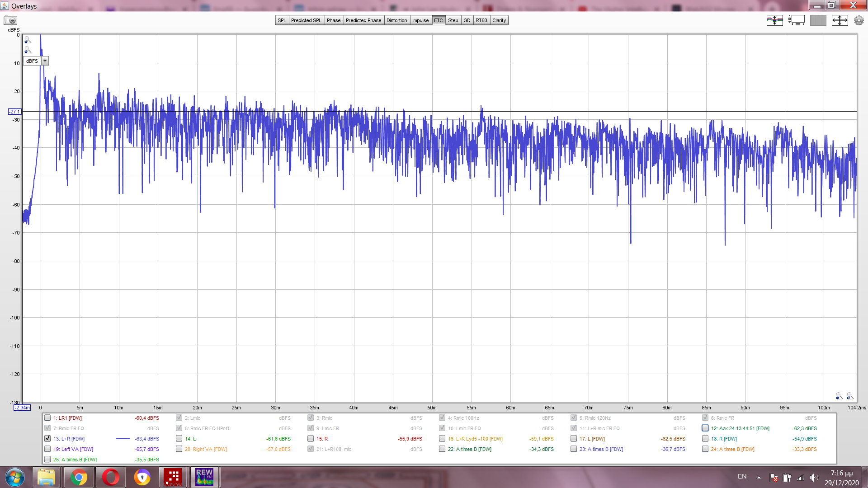The width and height of the screenshot is (868, 488).
Task: Open the EN language indicator menu
Action: (x=742, y=477)
